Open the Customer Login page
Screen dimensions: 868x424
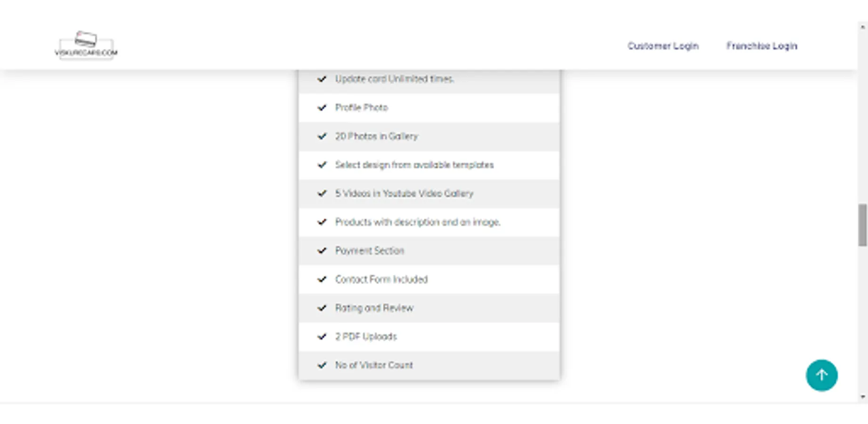663,46
